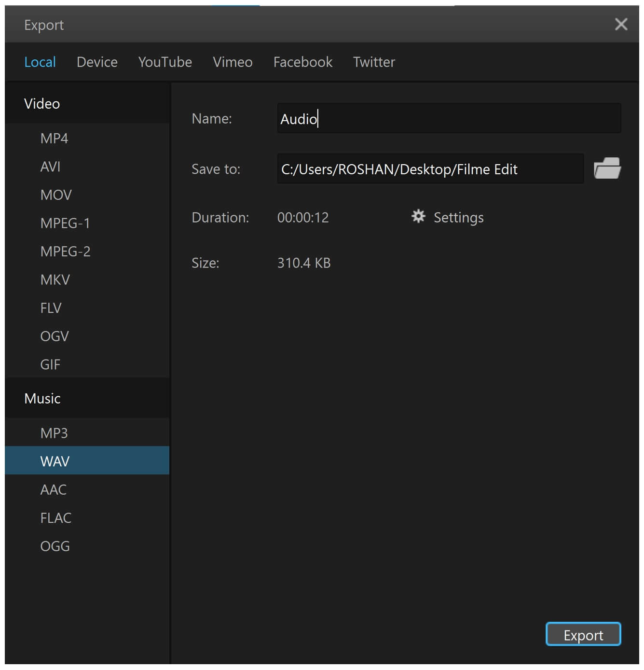Click the Music section header
The height and width of the screenshot is (670, 644).
pyautogui.click(x=42, y=399)
